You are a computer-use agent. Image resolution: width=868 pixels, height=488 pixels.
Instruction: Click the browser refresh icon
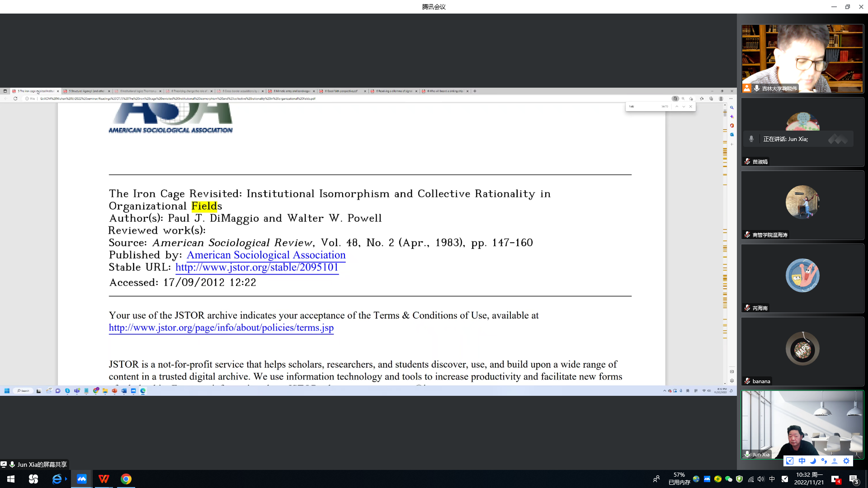[x=15, y=99]
